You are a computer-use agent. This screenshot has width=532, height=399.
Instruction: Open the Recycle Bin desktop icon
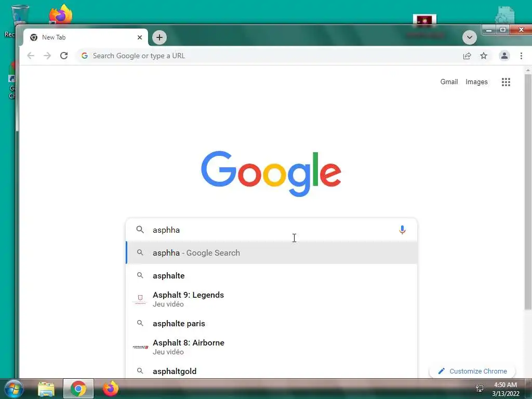click(x=20, y=15)
